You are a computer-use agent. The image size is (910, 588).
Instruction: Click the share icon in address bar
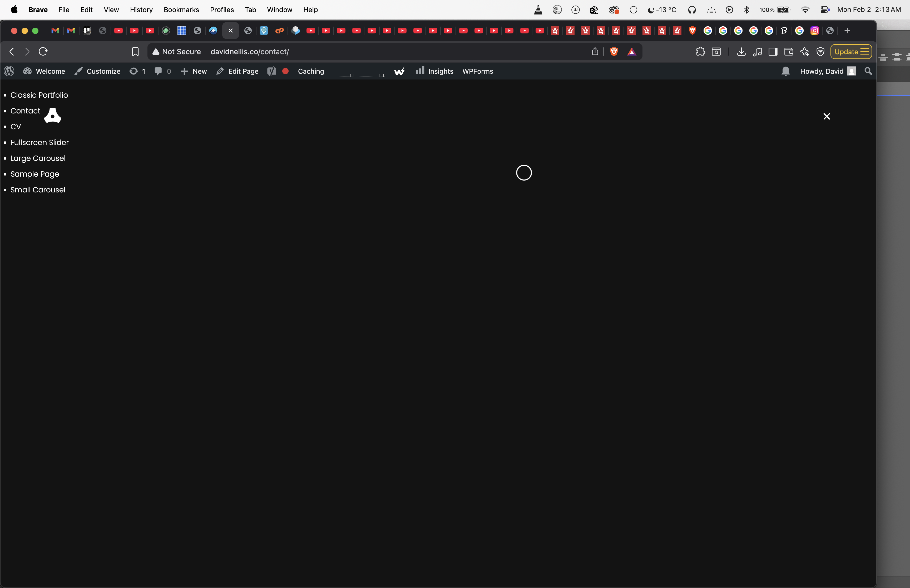pos(595,52)
